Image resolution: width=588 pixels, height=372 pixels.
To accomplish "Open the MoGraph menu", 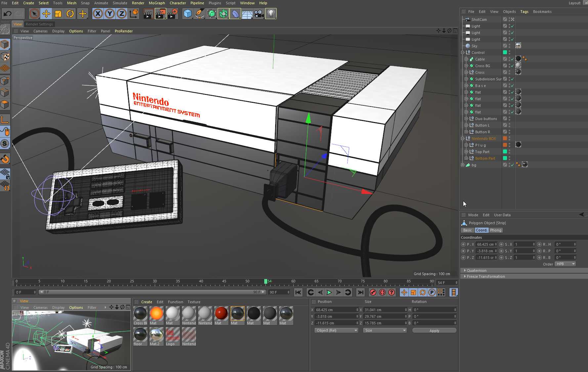I will point(157,3).
